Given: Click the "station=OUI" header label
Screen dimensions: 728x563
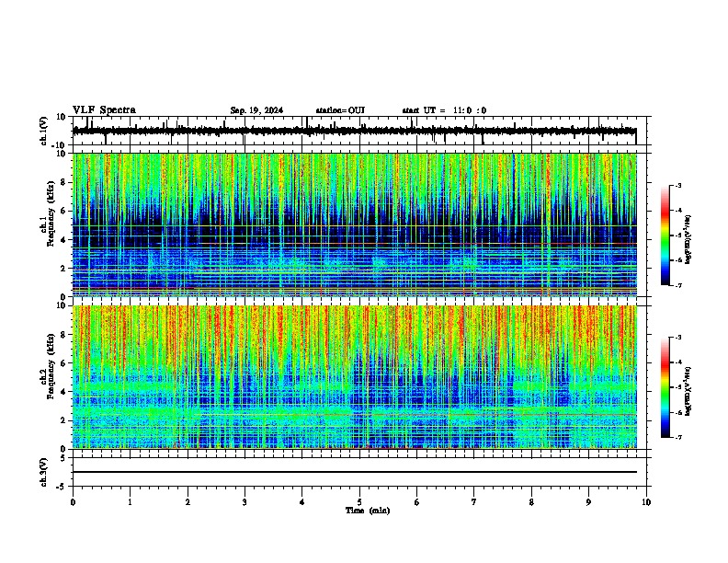Looking at the screenshot, I should coord(340,110).
